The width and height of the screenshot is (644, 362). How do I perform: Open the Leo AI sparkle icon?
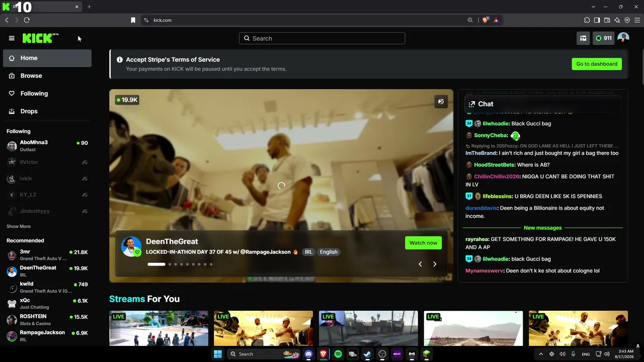(617, 20)
